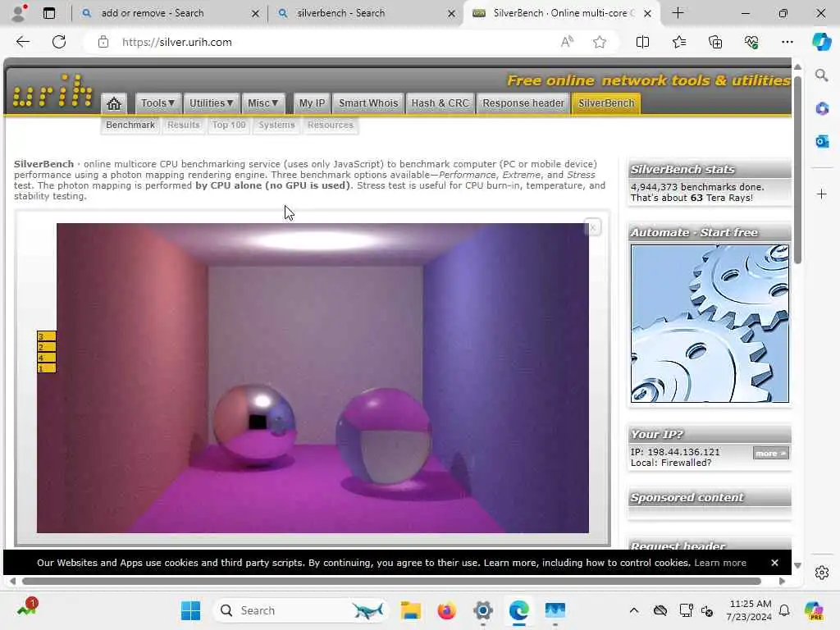840x630 pixels.
Task: Click the scroll down arrow of the page
Action: pos(797,565)
